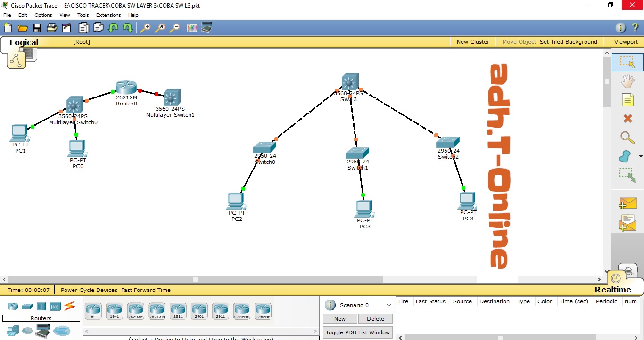Choose the Place Note tool
Viewport: 644px width, 340px height.
pos(627,100)
